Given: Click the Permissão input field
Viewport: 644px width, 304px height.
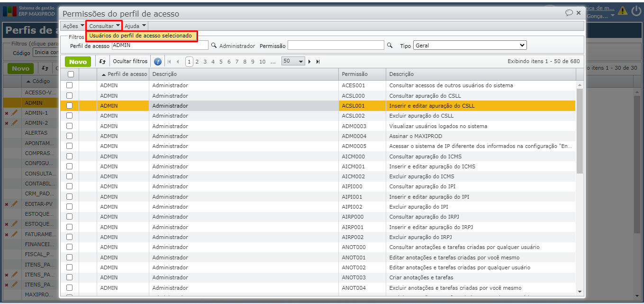Looking at the screenshot, I should pyautogui.click(x=336, y=45).
